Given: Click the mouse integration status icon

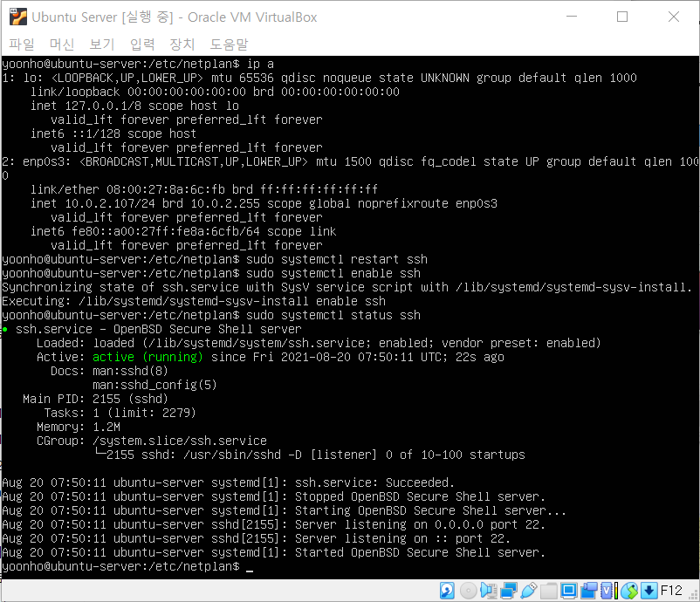Looking at the screenshot, I should (x=629, y=591).
